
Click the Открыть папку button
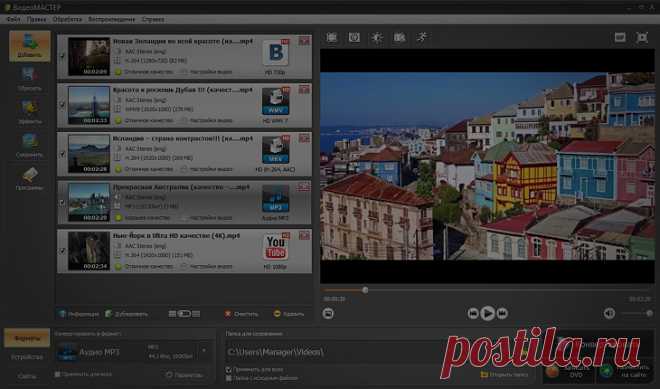coord(504,374)
